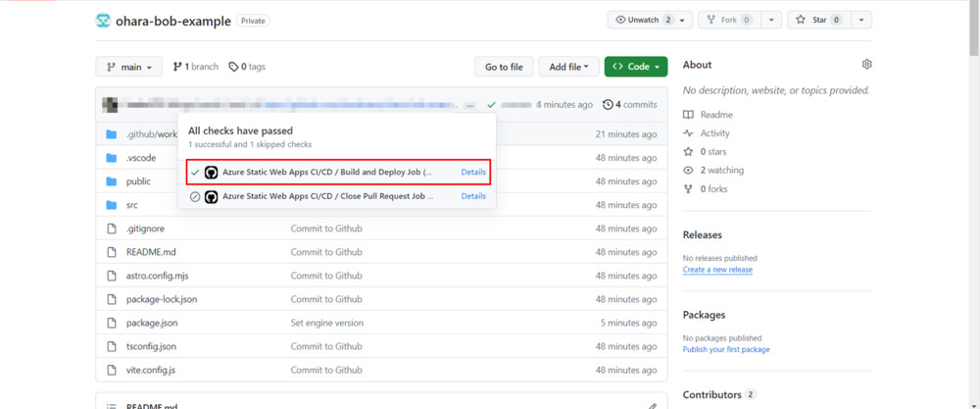Image resolution: width=980 pixels, height=409 pixels.
Task: Open Set engine version commit message
Action: point(327,324)
